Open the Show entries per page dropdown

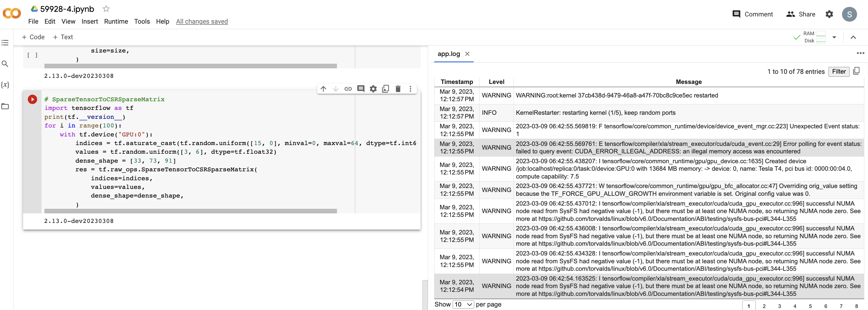[463, 304]
